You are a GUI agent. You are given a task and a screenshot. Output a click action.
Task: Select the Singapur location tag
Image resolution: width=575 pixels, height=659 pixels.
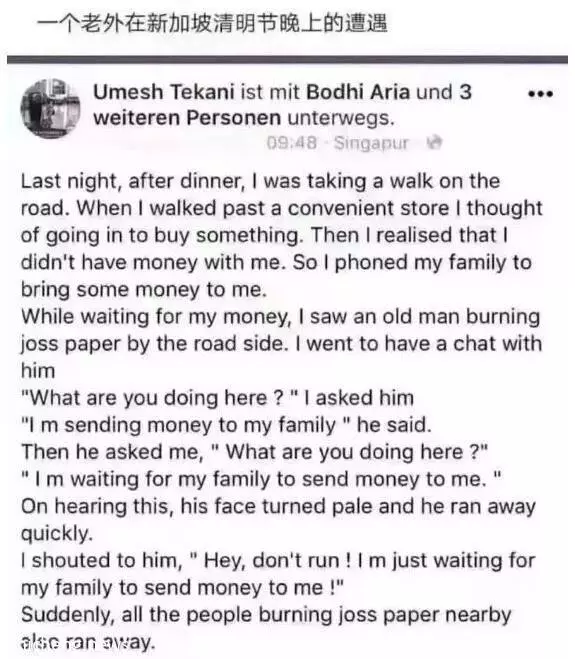click(371, 143)
